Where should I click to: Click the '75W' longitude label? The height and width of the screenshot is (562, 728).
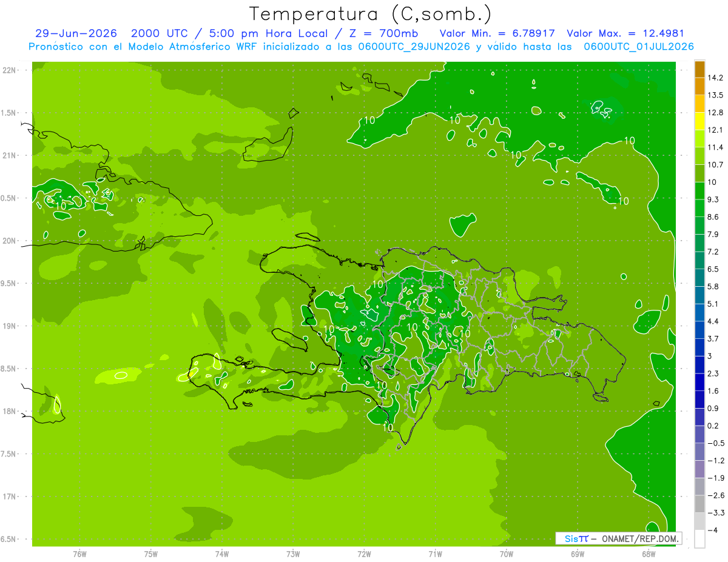151,554
